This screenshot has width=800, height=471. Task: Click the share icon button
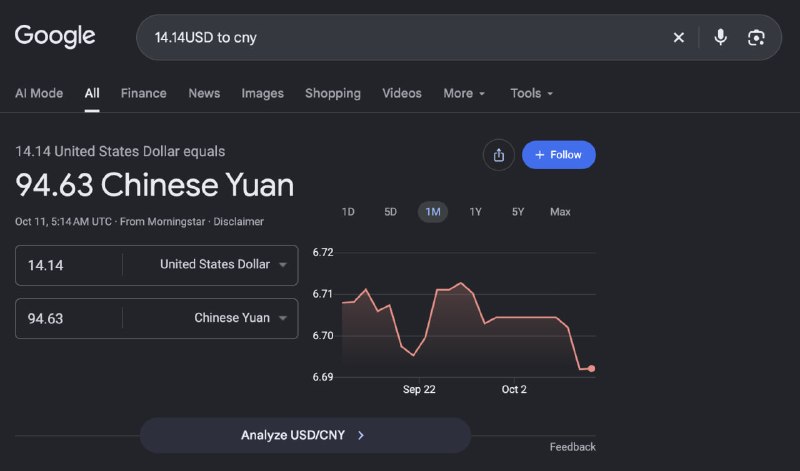498,155
